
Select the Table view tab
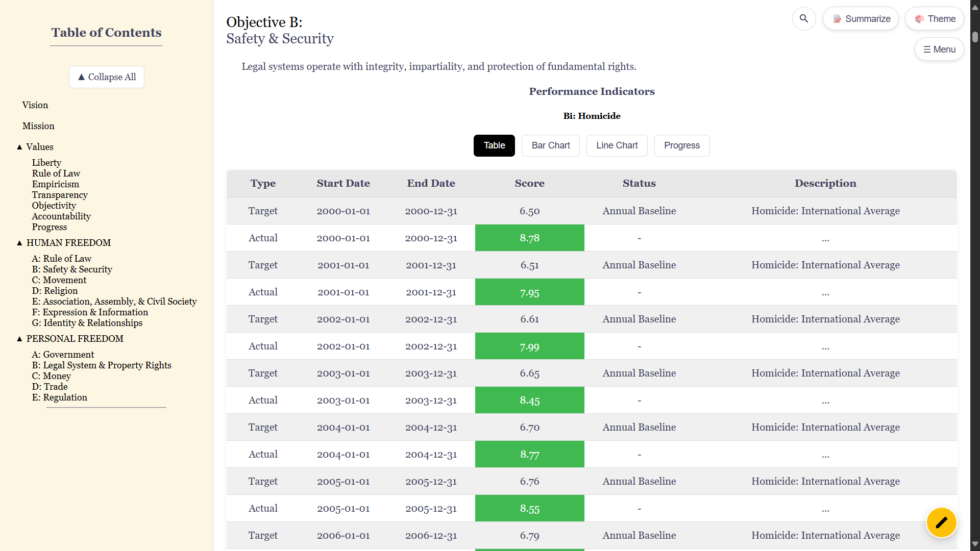click(x=494, y=145)
